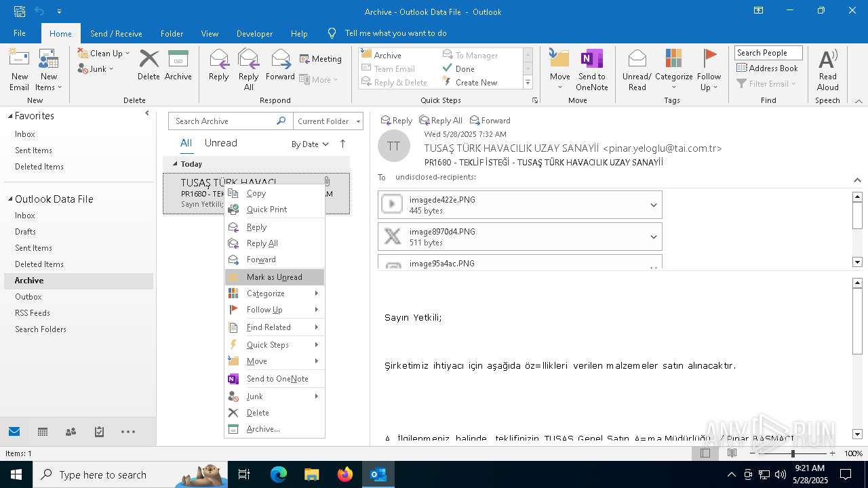Image resolution: width=868 pixels, height=488 pixels.
Task: Click the Tell me lightbulb icon
Action: 332,33
